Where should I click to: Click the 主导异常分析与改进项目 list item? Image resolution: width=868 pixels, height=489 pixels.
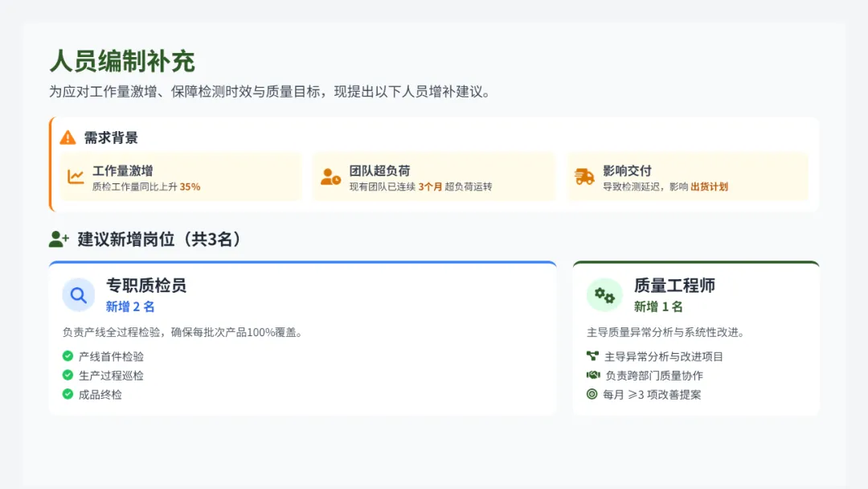pyautogui.click(x=664, y=356)
